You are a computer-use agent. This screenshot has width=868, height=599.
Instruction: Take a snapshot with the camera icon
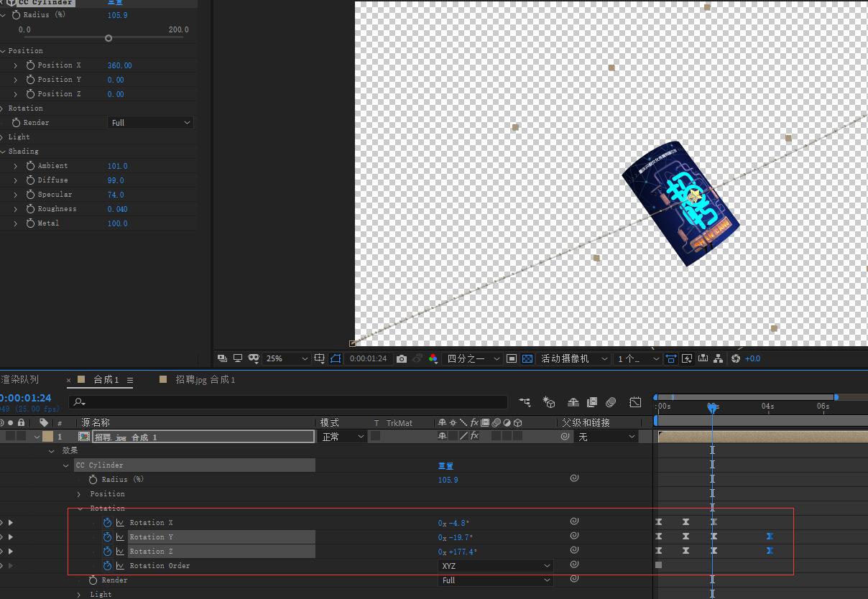click(402, 358)
